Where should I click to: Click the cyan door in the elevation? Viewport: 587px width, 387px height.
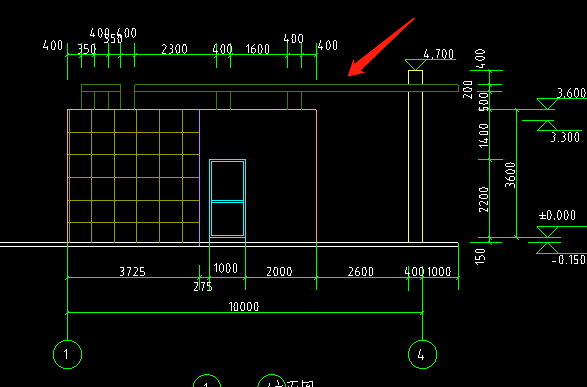(x=228, y=198)
